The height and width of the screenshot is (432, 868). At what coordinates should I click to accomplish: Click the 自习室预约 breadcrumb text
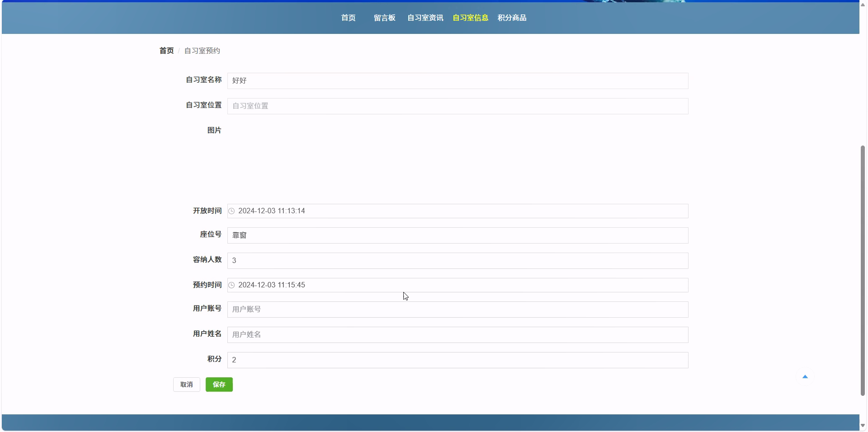(x=202, y=51)
